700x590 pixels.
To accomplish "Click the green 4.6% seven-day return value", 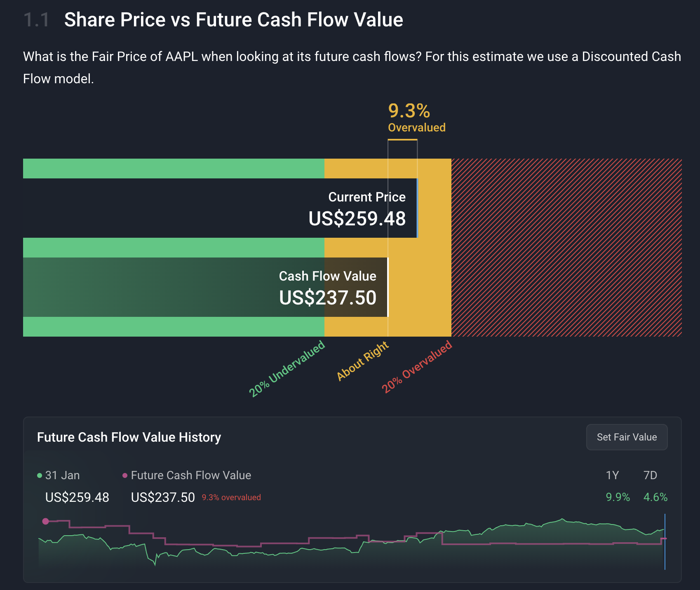I will [655, 497].
